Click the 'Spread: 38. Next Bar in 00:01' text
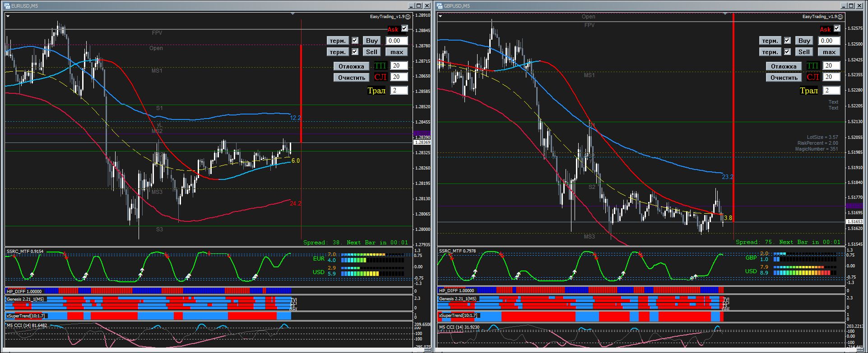The width and height of the screenshot is (868, 353). [356, 243]
